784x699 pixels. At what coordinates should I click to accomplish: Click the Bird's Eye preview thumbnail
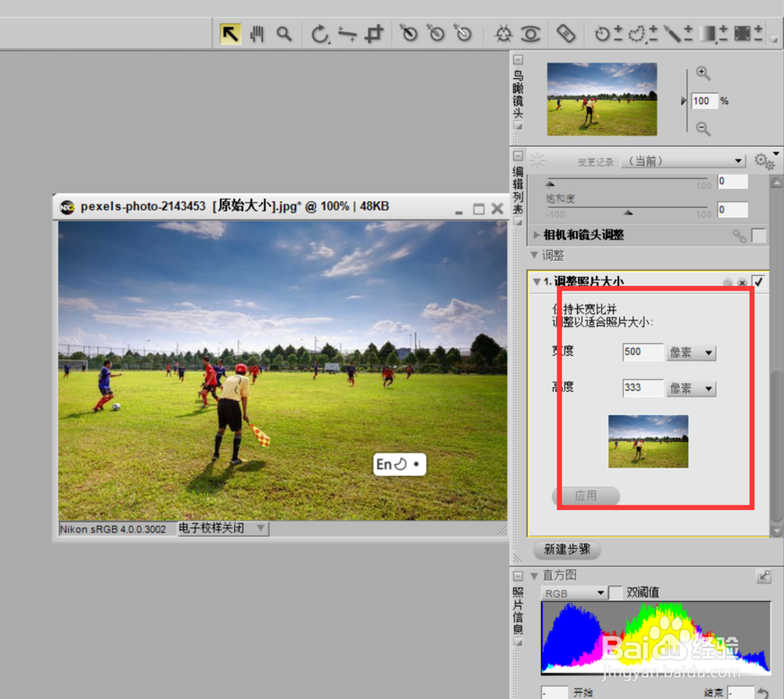601,99
